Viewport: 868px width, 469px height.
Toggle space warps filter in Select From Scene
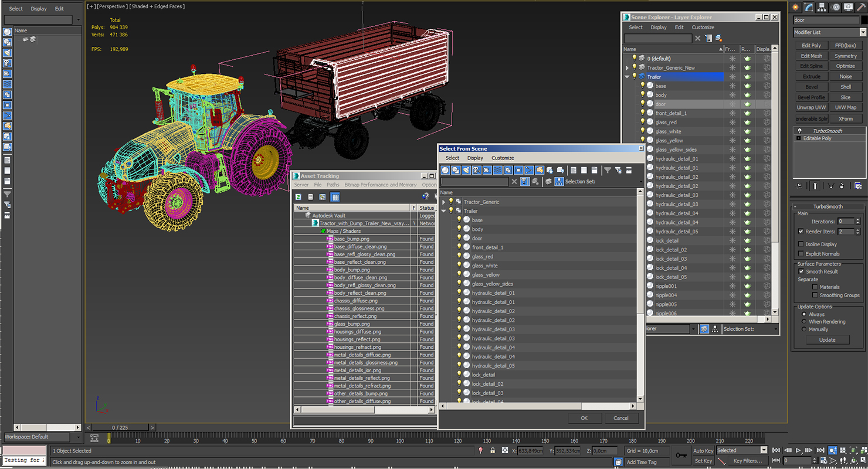497,170
